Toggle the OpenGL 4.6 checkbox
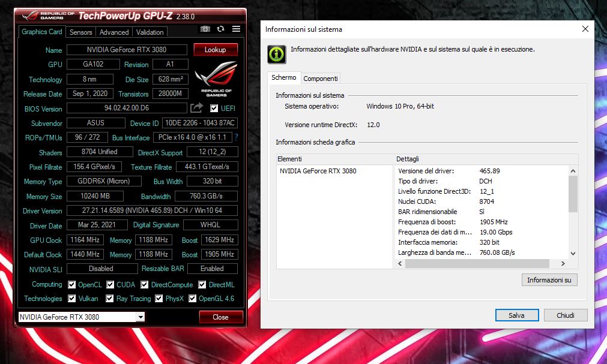 click(x=192, y=298)
